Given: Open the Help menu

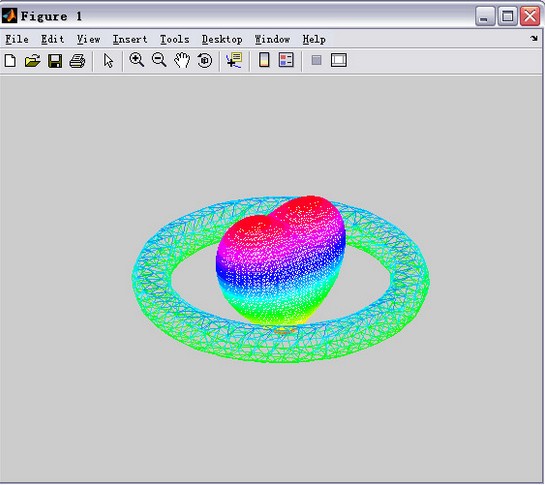Looking at the screenshot, I should click(x=314, y=39).
